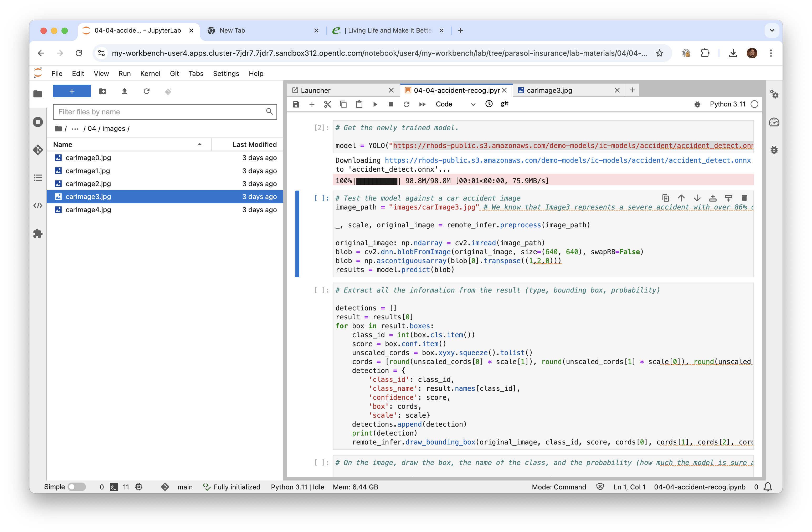
Task: Run the selected cell with the play icon
Action: click(x=375, y=104)
